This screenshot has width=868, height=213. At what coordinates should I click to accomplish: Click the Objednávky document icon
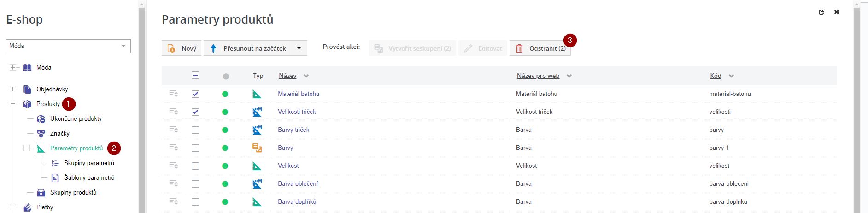pyautogui.click(x=27, y=89)
